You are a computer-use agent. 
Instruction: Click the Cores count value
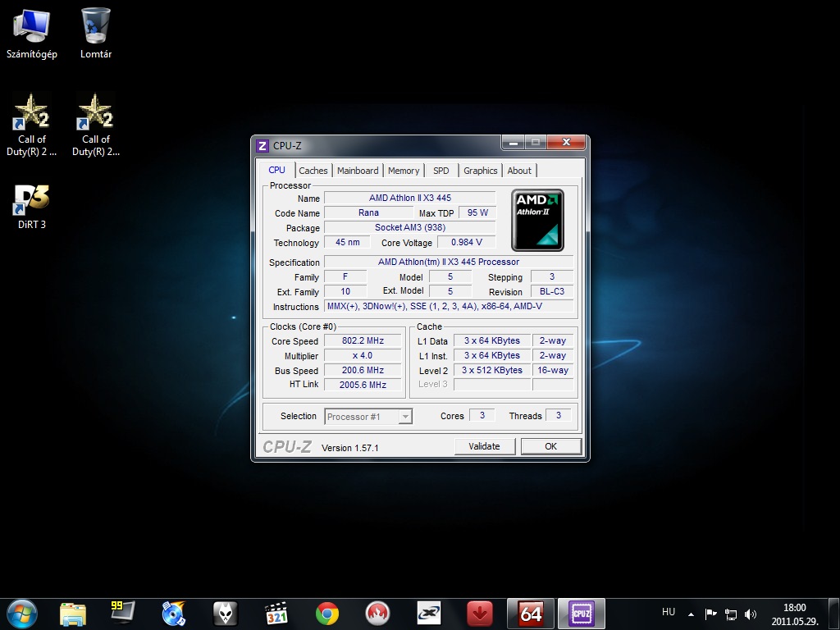click(482, 415)
